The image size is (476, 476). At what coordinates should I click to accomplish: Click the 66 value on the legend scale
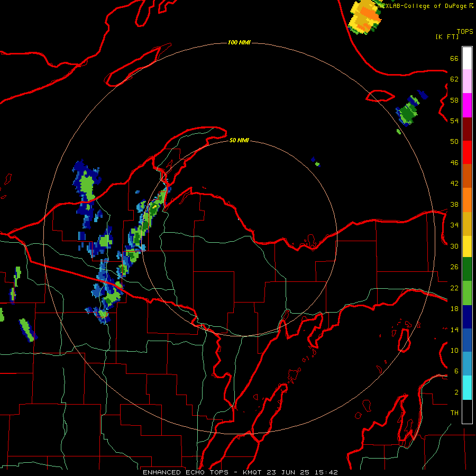pos(454,58)
